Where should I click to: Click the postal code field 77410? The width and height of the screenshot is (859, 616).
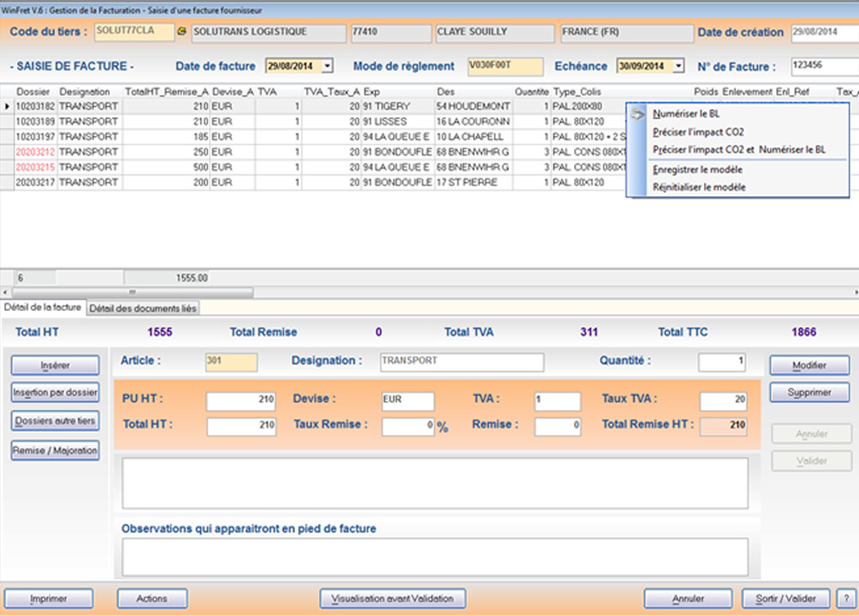click(x=390, y=32)
